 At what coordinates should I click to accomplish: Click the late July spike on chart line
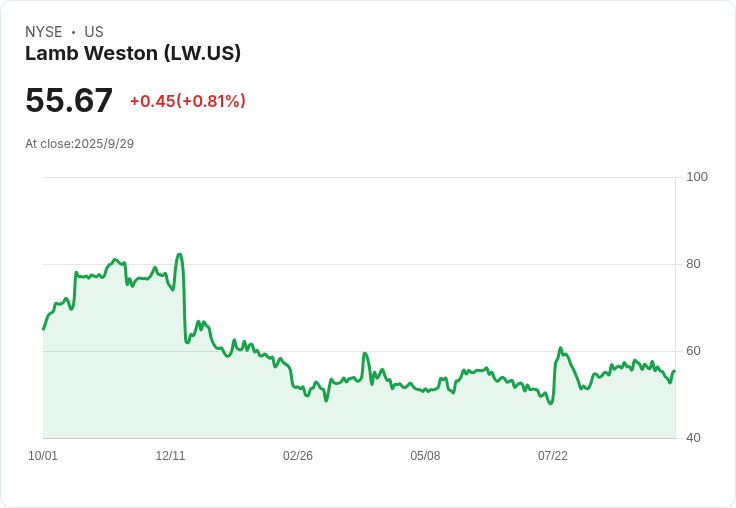tap(560, 348)
